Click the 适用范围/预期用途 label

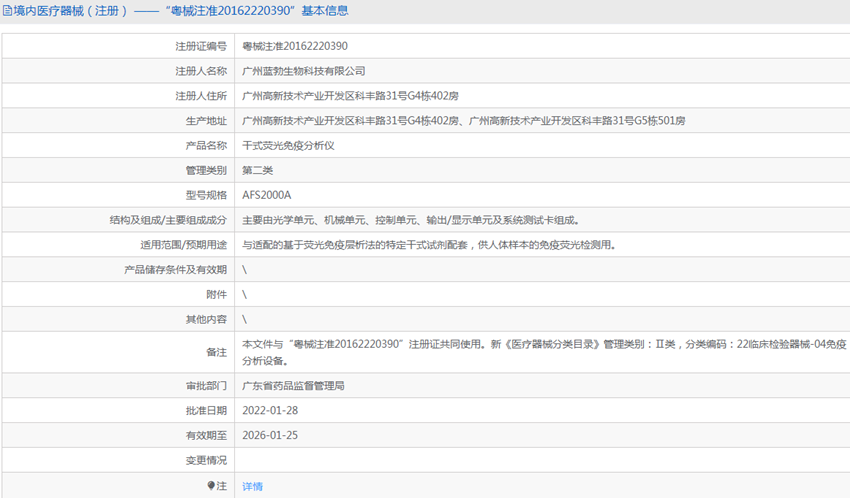click(x=184, y=245)
